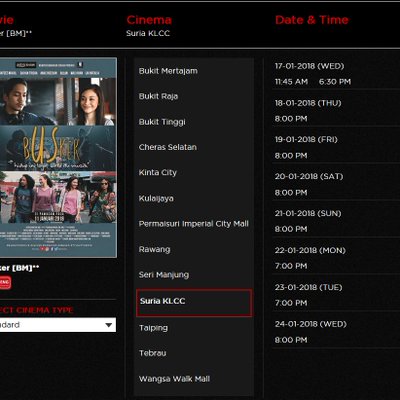Book the 11:45 AM showtime on 17-01-2018
The height and width of the screenshot is (400, 400).
(x=291, y=82)
